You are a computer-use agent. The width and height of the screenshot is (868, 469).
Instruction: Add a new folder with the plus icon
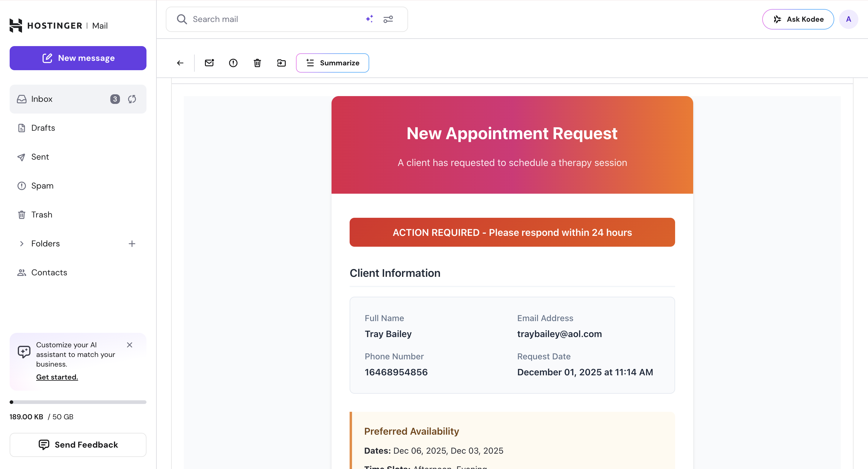pyautogui.click(x=132, y=243)
